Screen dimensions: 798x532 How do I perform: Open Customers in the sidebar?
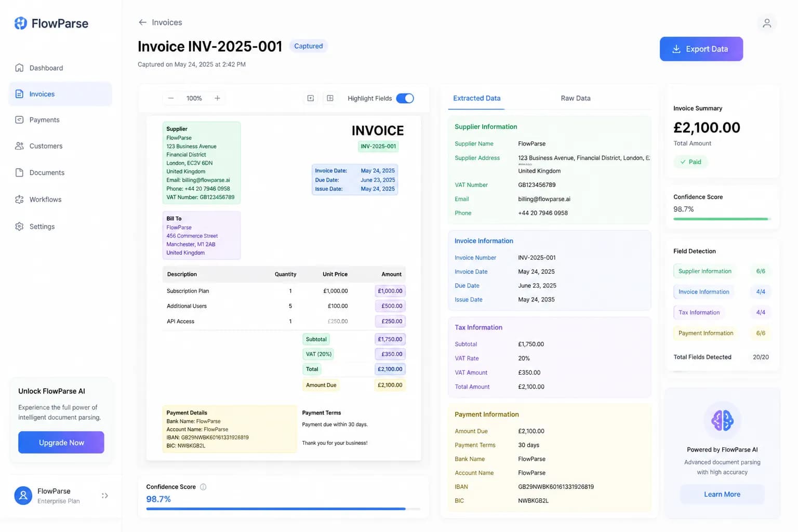point(60,146)
